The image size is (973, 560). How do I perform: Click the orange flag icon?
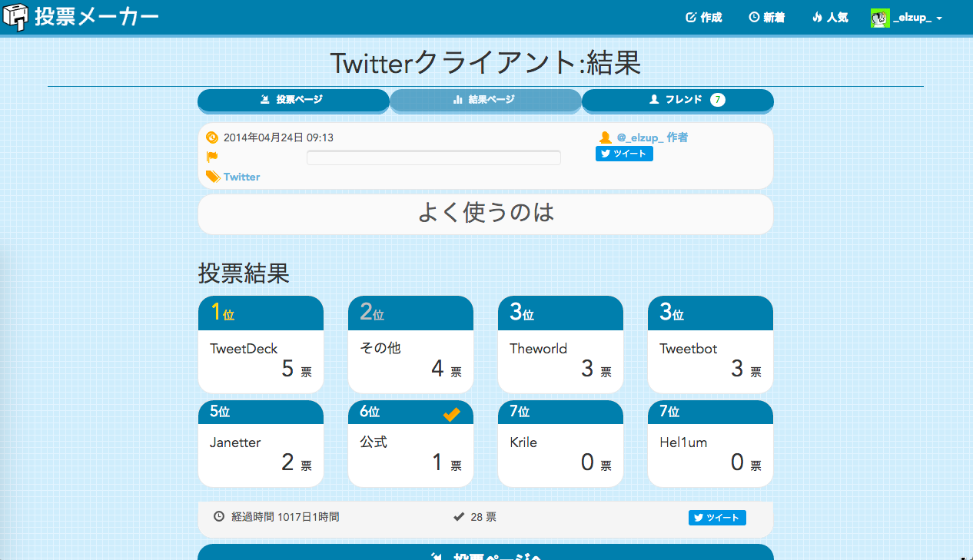pos(212,157)
